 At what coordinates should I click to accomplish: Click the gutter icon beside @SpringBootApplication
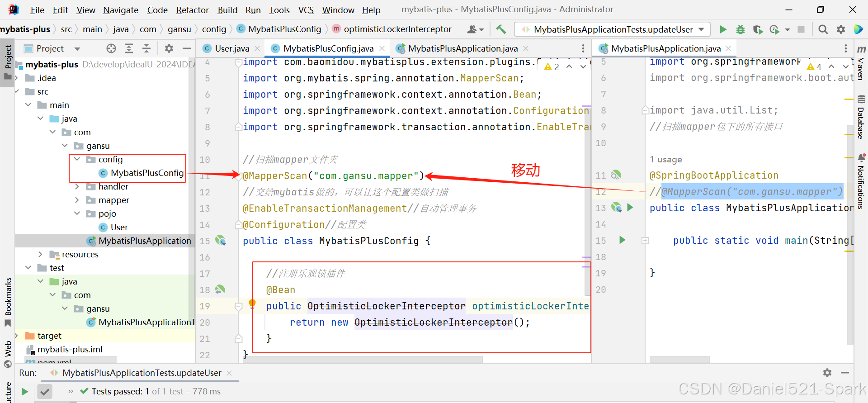616,175
